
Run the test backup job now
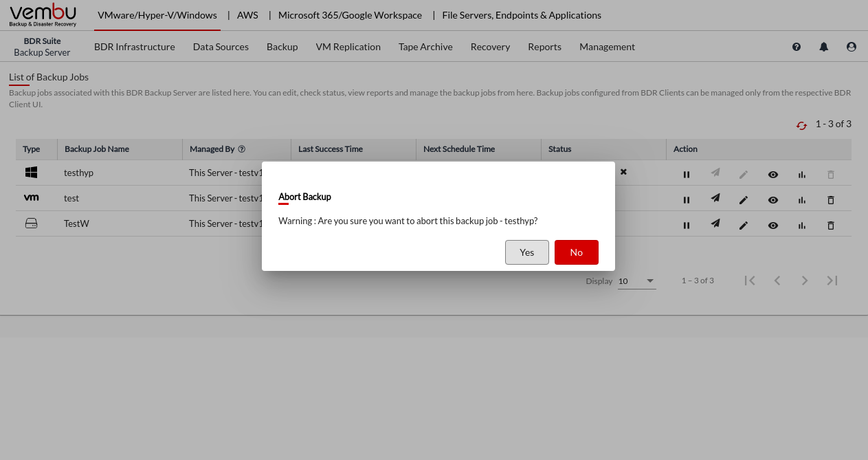point(715,199)
